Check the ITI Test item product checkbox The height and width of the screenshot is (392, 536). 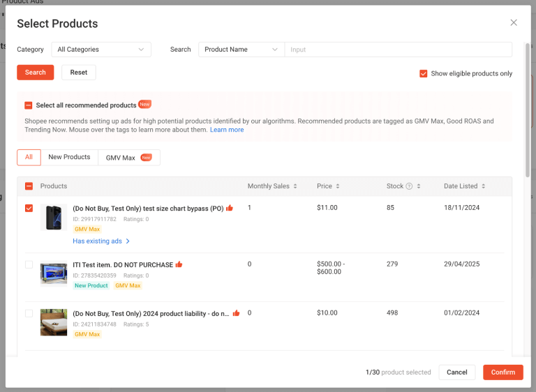(x=29, y=264)
